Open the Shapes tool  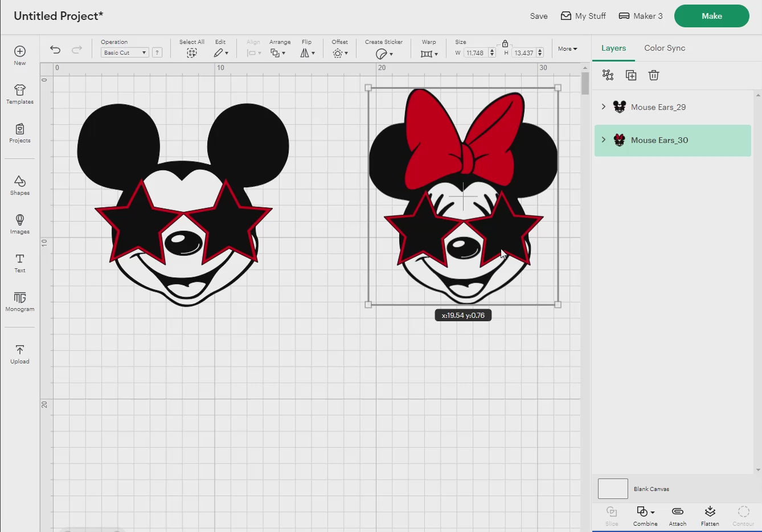(20, 185)
